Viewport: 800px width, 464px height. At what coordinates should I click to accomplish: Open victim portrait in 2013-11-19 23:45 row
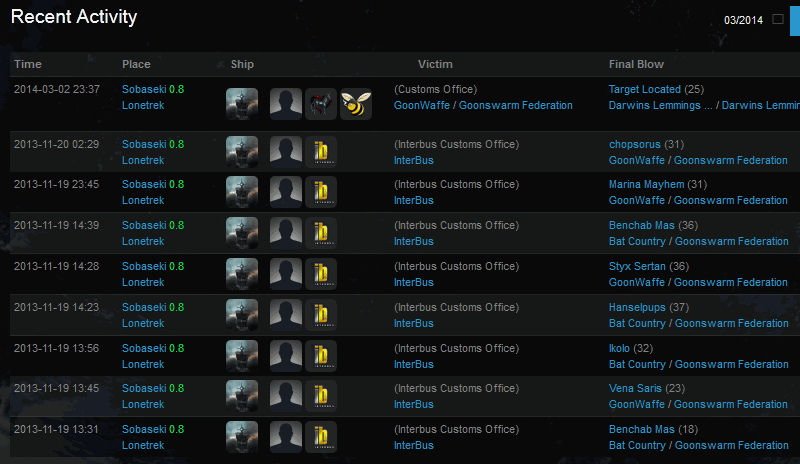pyautogui.click(x=286, y=192)
